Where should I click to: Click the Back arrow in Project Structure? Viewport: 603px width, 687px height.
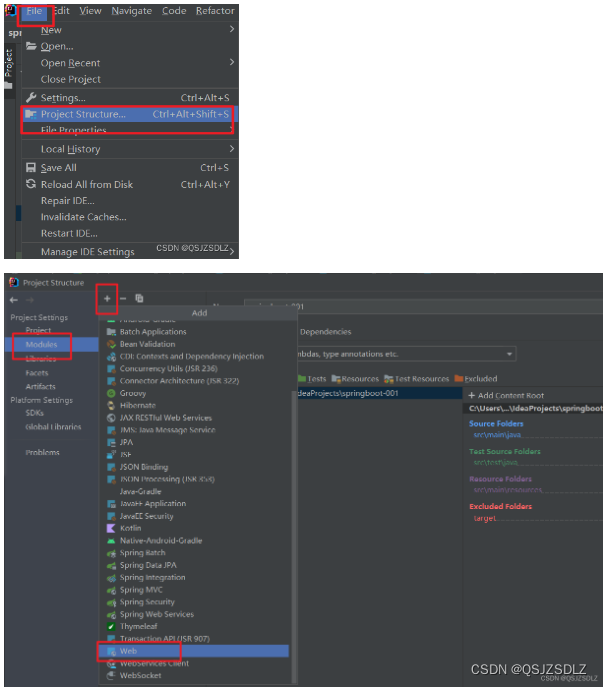(14, 300)
